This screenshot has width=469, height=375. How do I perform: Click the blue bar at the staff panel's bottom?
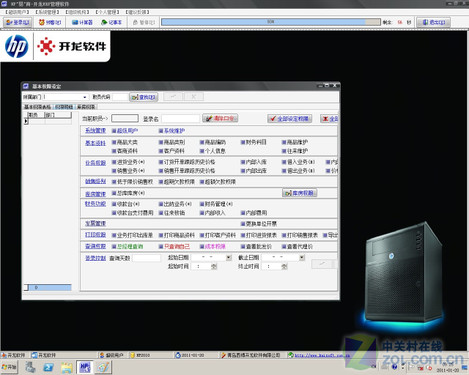(x=50, y=287)
